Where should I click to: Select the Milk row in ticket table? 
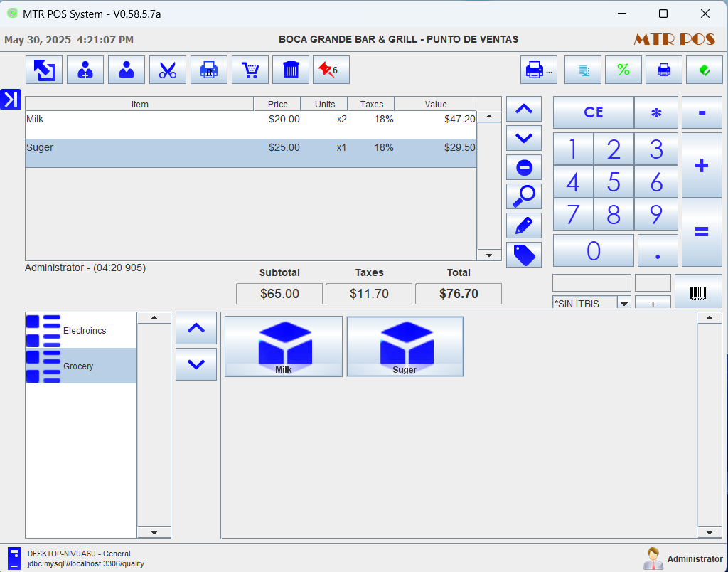coord(251,125)
